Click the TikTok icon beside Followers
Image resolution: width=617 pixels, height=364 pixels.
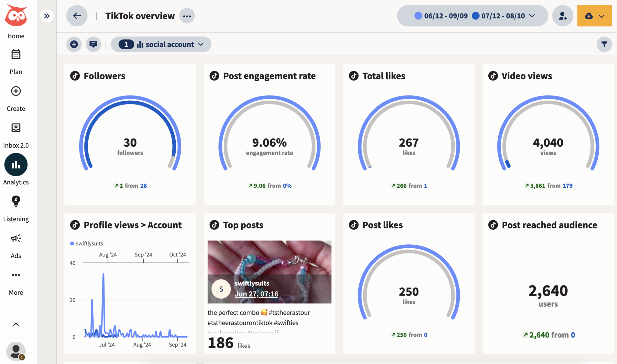[x=75, y=76]
